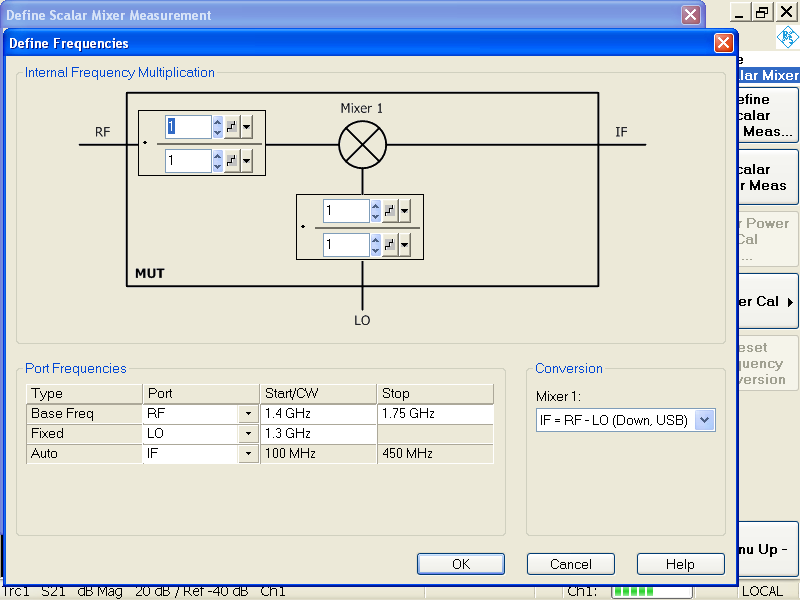
Task: Click the RF denominator step-size icon
Action: (231, 161)
